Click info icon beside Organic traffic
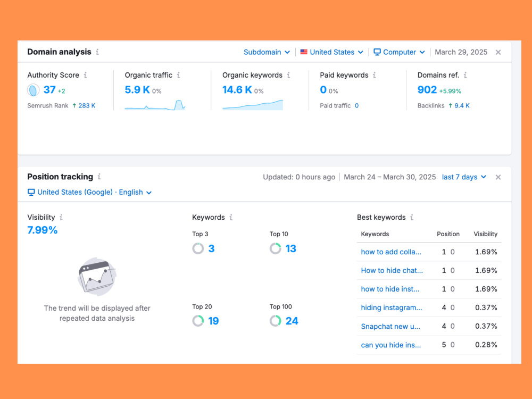 pos(178,75)
